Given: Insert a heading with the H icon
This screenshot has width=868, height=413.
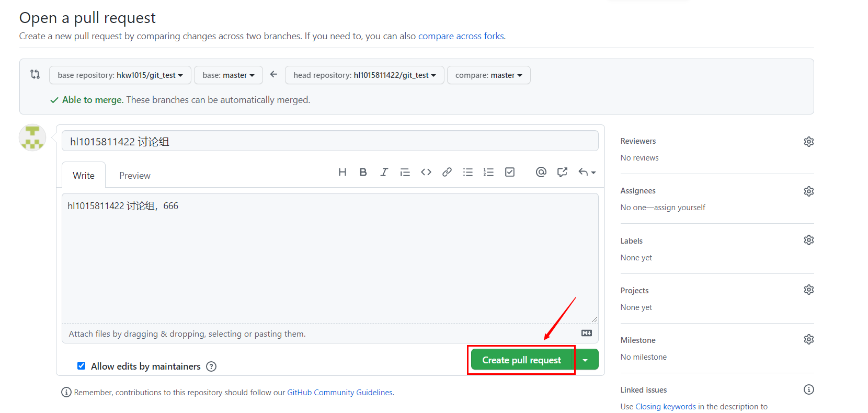Looking at the screenshot, I should pos(342,172).
